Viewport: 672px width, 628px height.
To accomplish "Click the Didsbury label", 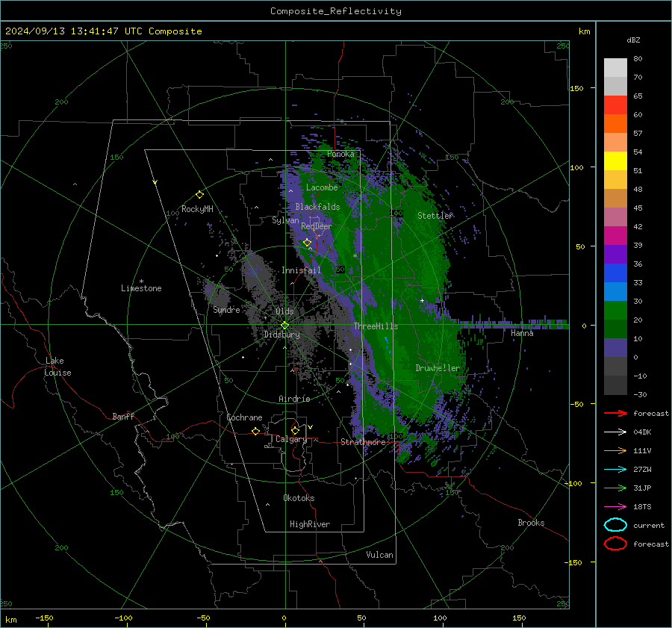I will 282,335.
